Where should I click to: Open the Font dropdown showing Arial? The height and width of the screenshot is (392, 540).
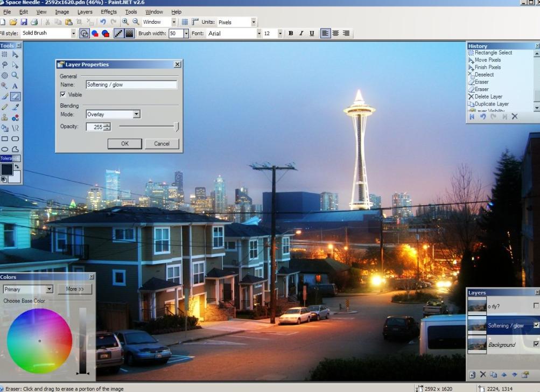tap(258, 33)
